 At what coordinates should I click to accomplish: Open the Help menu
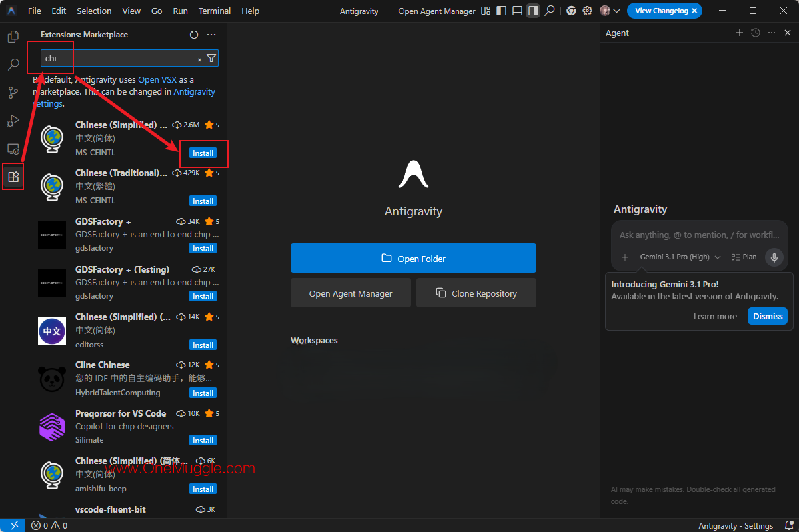pos(250,11)
